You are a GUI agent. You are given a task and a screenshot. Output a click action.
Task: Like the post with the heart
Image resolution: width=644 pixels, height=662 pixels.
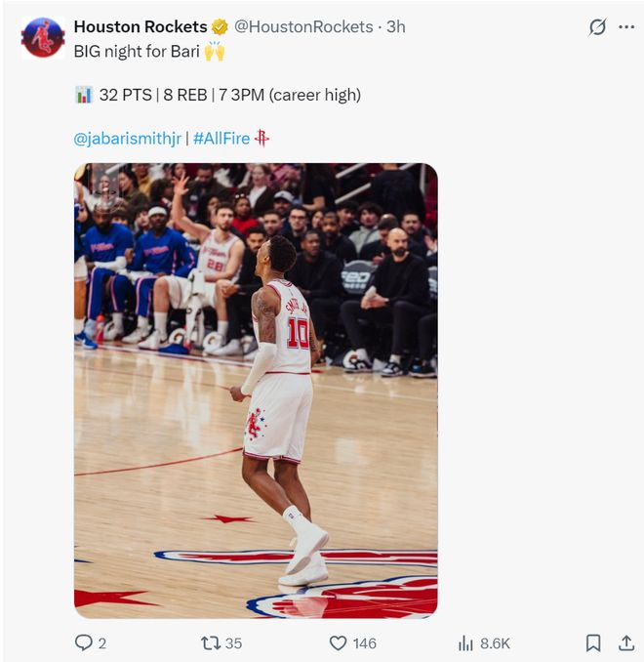(x=338, y=642)
